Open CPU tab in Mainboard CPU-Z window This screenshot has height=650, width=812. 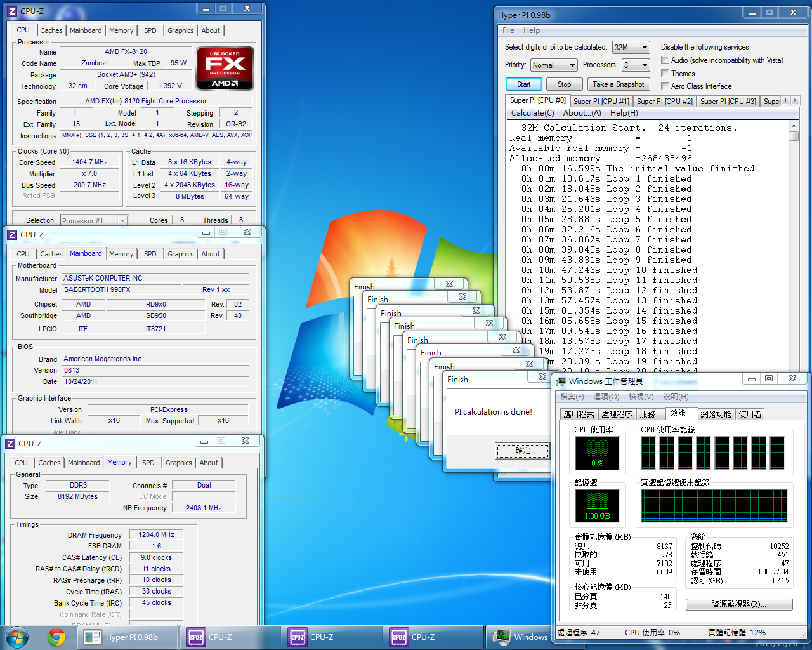point(23,254)
